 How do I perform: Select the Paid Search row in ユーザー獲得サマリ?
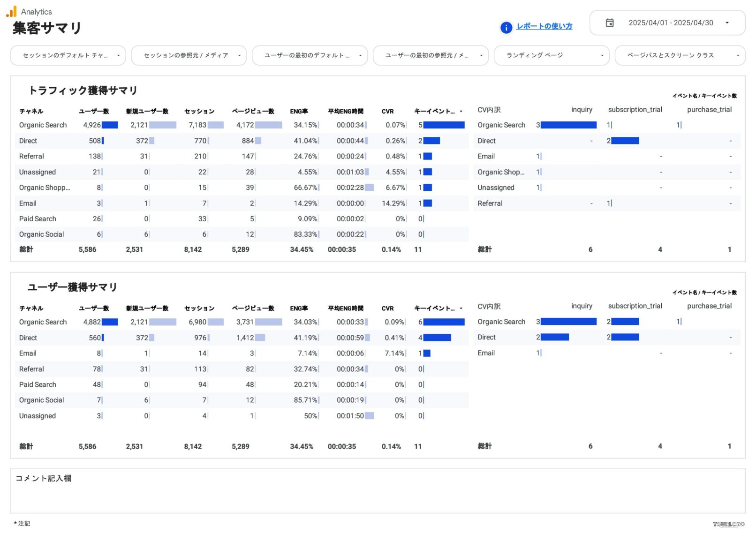coord(38,385)
